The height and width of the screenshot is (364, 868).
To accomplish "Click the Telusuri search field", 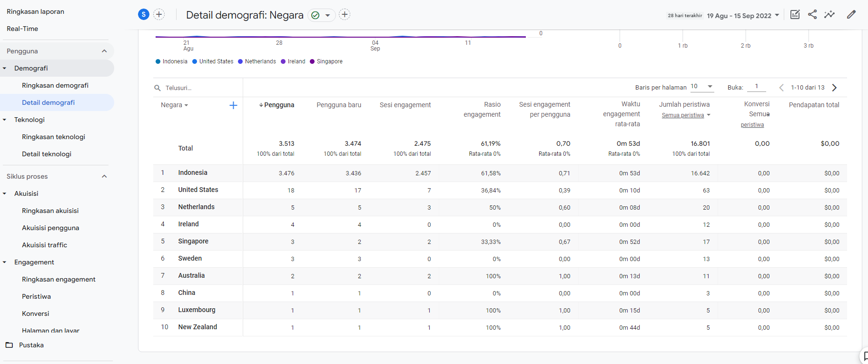I will [197, 88].
